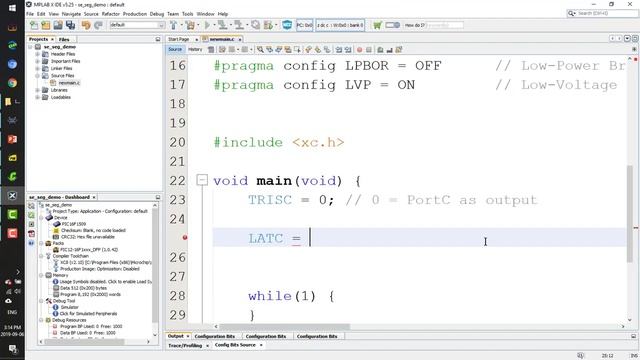Open the dropdown arrow beside Run Project
The height and width of the screenshot is (360, 640).
[x=214, y=25]
